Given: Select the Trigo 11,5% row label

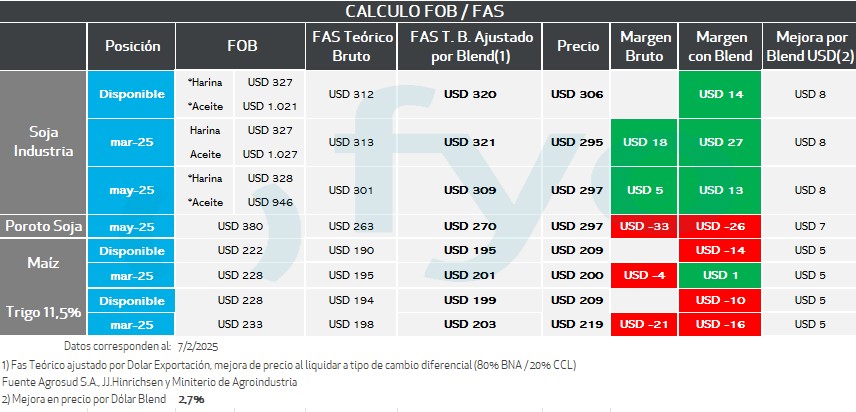Looking at the screenshot, I should [44, 312].
